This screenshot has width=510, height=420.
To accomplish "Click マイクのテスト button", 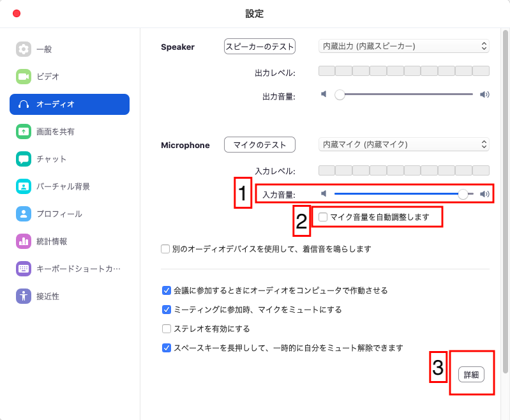I will [x=260, y=145].
